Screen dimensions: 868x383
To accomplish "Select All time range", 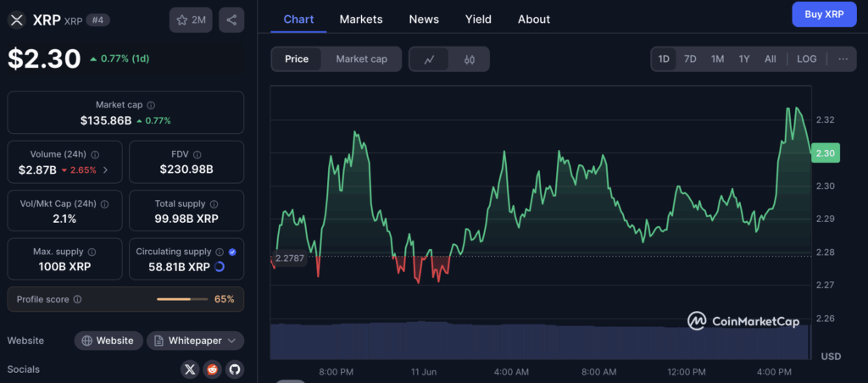I will coord(770,58).
